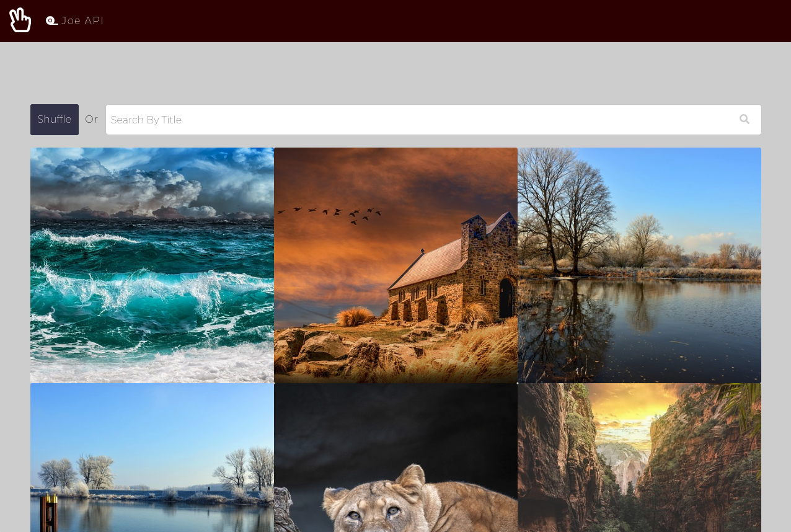Click the magnifier search icon

pos(745,120)
